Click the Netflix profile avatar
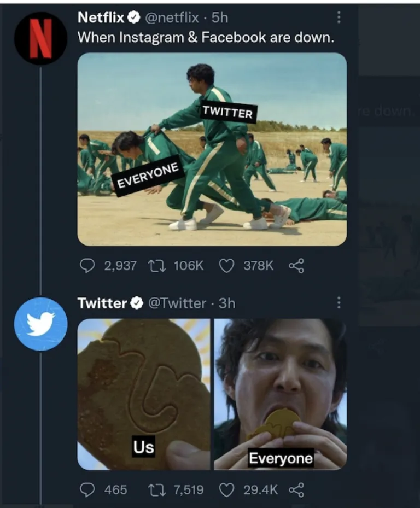The image size is (420, 508). coord(40,38)
